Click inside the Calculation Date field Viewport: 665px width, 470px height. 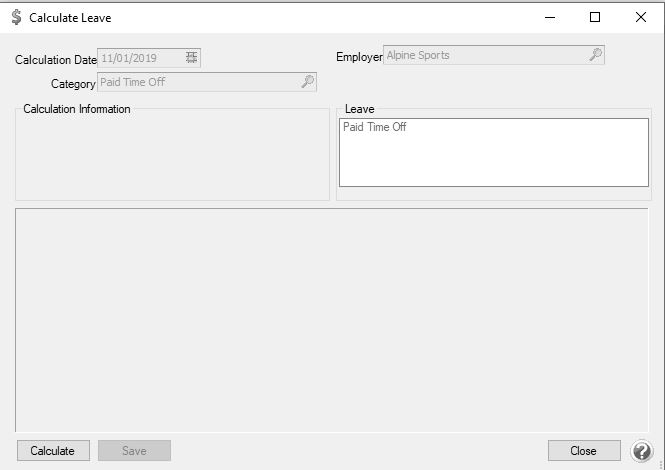coord(140,58)
